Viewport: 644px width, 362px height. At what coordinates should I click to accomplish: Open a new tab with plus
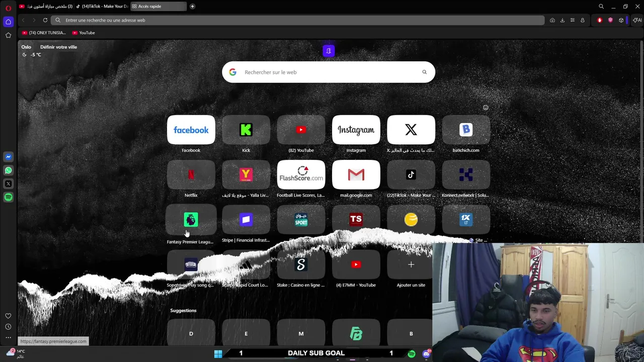(192, 7)
